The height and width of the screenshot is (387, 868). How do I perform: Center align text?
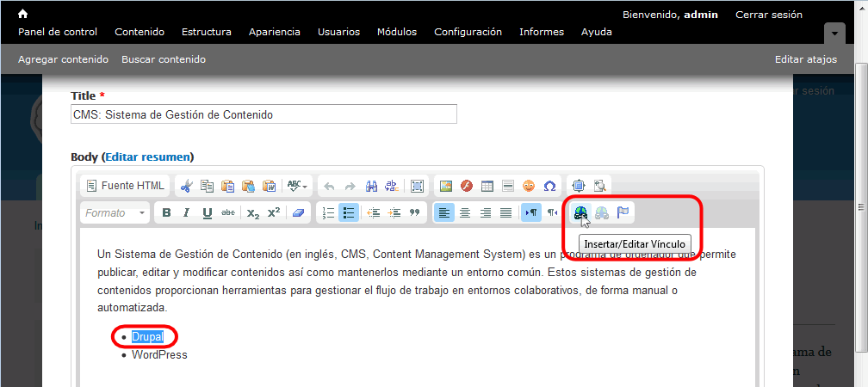click(465, 213)
